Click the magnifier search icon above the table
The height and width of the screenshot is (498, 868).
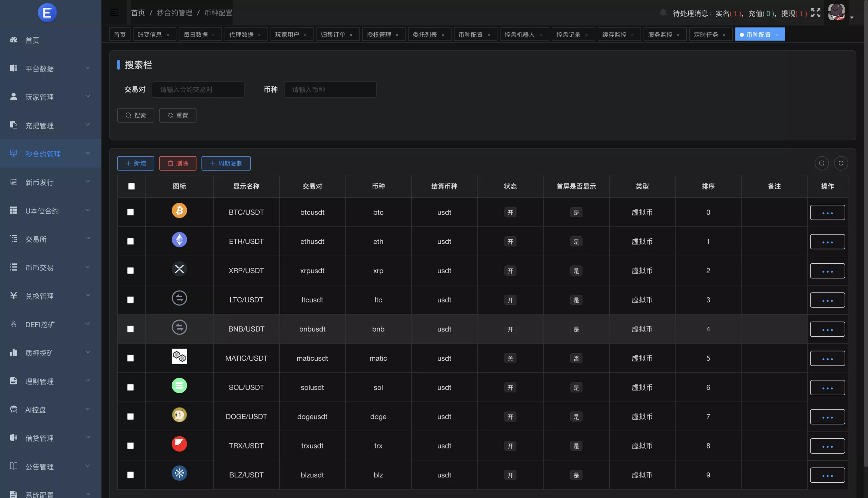[822, 163]
